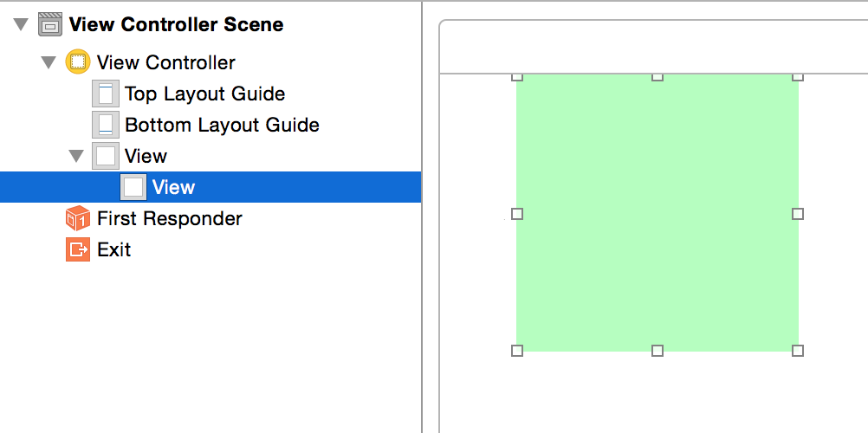Click the bottom-center resize handle of green view
The height and width of the screenshot is (433, 868).
(x=657, y=350)
